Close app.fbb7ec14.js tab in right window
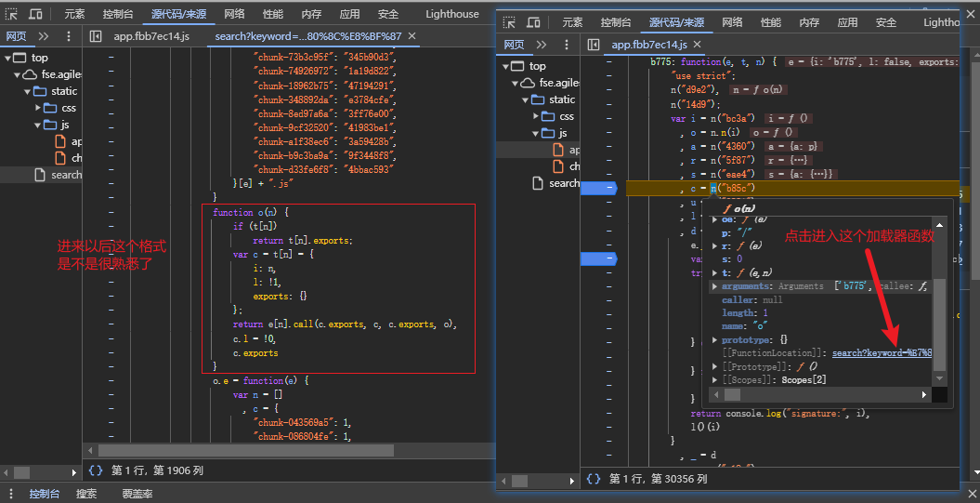This screenshot has height=503, width=980. click(698, 45)
